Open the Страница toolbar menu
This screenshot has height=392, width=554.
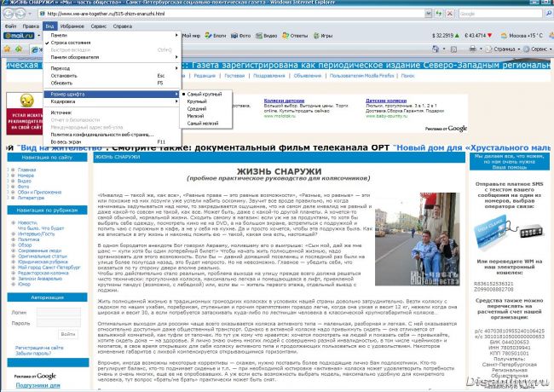point(503,49)
